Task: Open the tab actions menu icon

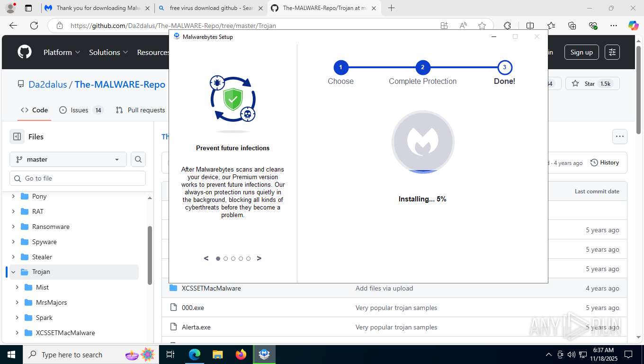Action: coord(28,8)
